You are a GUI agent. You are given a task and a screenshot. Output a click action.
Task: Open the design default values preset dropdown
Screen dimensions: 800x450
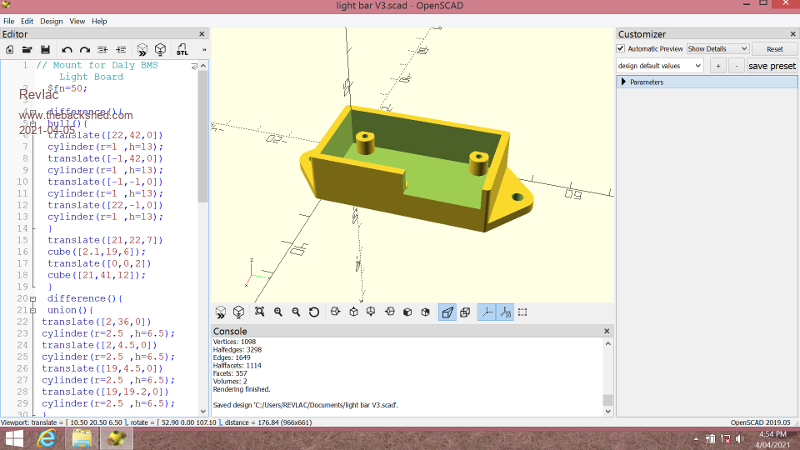(x=660, y=65)
